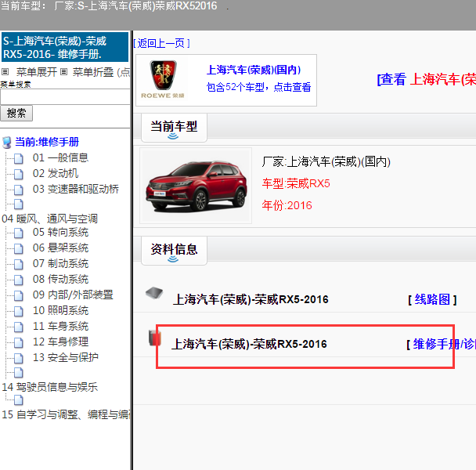Open tree item 03 变速器和驱动桥
Viewport: 476px width, 470px height.
pyautogui.click(x=76, y=189)
